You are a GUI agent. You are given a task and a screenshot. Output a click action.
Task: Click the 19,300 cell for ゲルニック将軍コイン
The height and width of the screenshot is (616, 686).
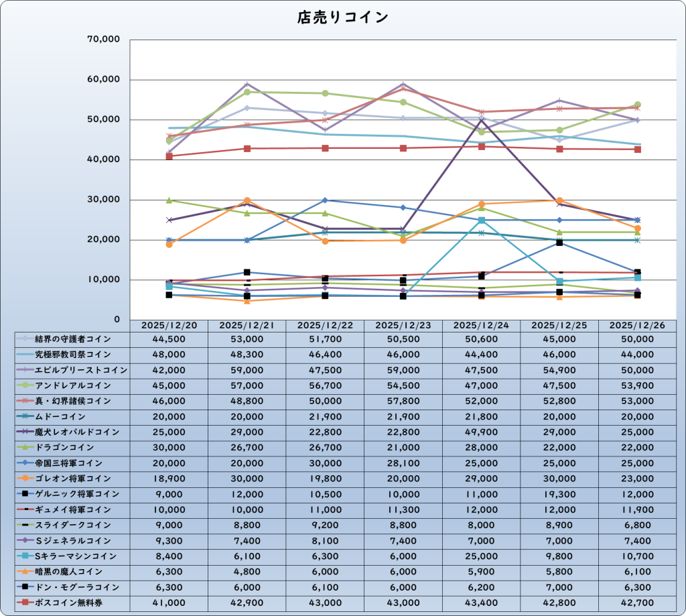click(559, 494)
